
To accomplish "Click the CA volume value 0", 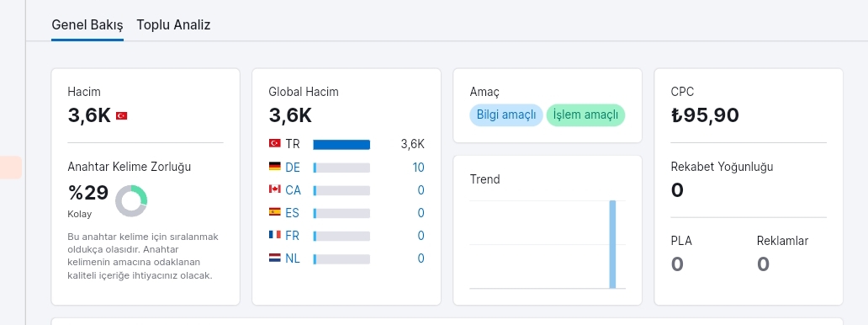I will pos(421,190).
